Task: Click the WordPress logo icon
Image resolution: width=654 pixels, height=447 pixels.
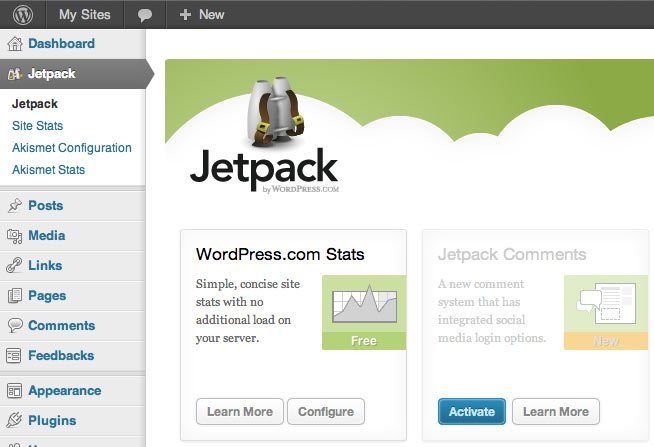Action: (x=23, y=14)
